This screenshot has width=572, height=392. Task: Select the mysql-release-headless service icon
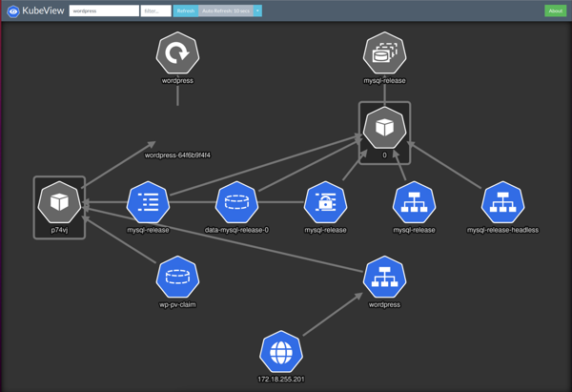pos(502,202)
